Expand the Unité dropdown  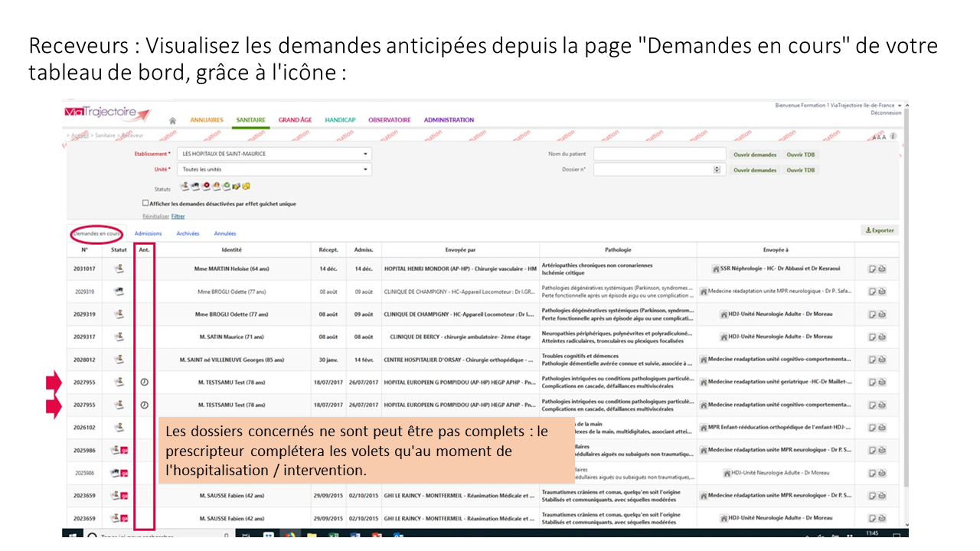274,170
